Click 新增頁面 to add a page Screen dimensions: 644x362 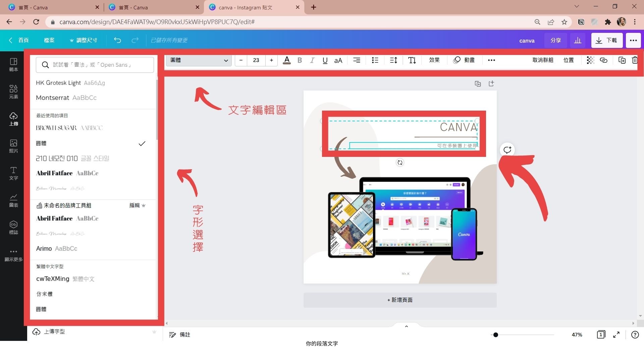(400, 300)
